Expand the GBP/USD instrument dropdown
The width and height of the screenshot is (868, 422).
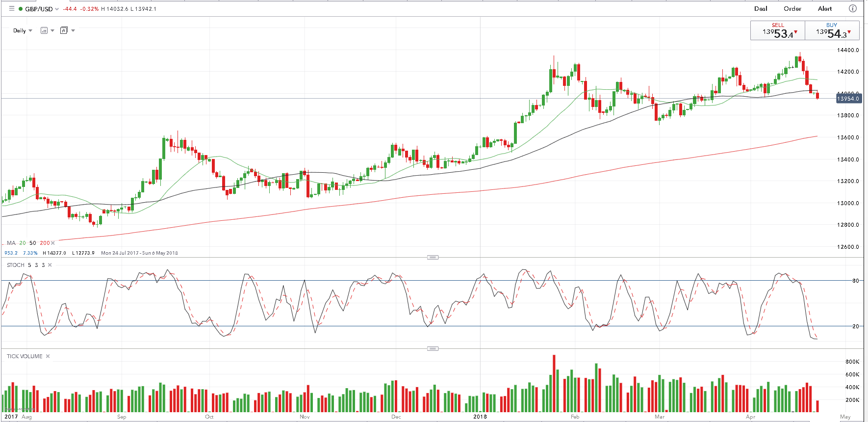click(57, 9)
